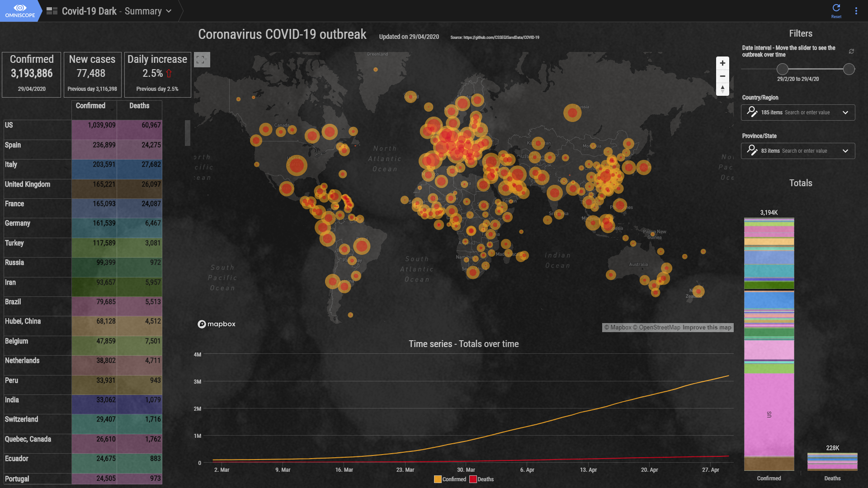Toggle map fullscreen with the expand icon
The image size is (868, 488).
point(201,60)
